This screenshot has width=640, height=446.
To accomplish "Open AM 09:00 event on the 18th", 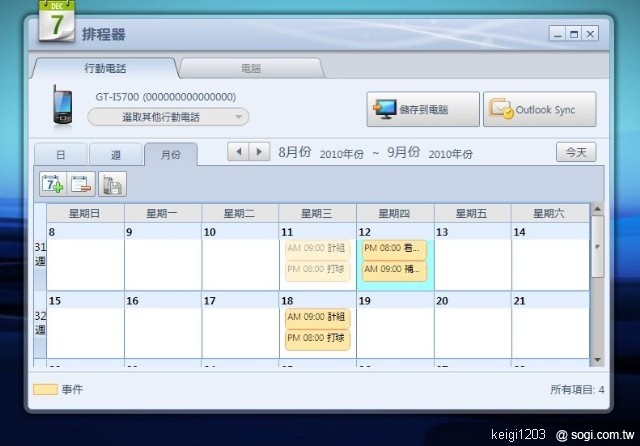I will click(x=316, y=317).
